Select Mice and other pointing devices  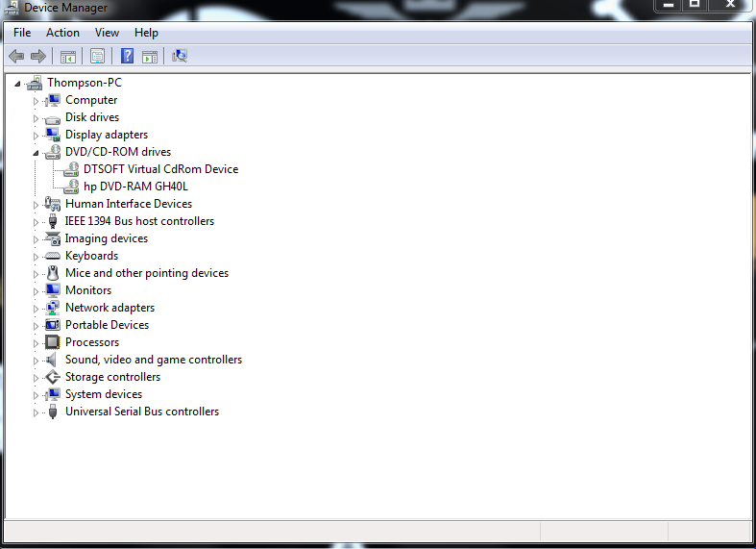coord(146,273)
